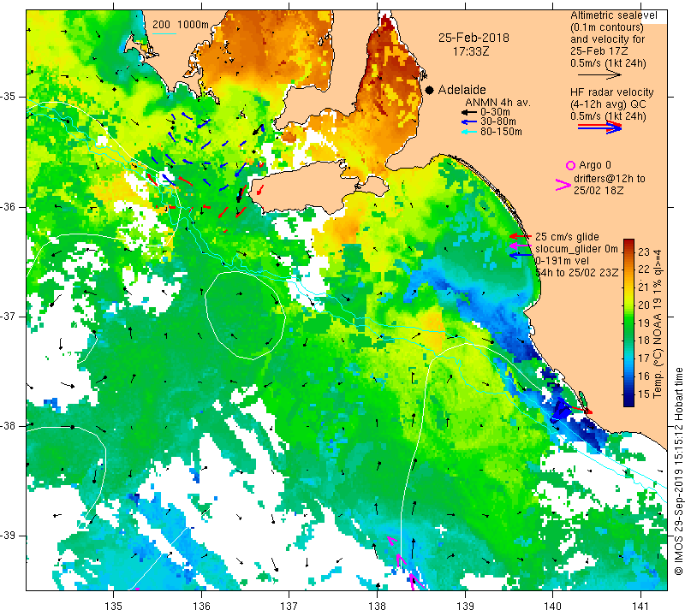Click the cyan 80-150m ANMN legend arrow
Viewport: 685px width, 616px height.
click(x=469, y=132)
